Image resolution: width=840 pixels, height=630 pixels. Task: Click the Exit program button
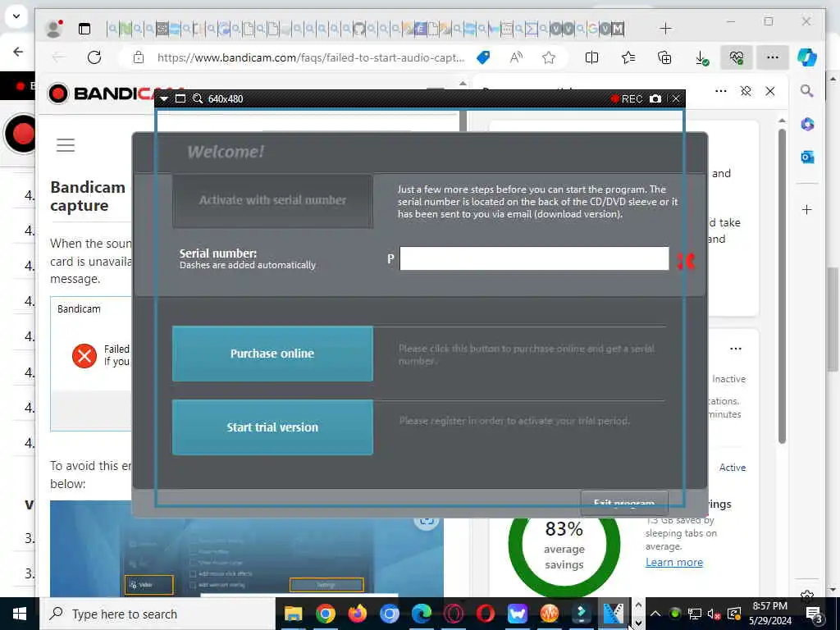624,503
